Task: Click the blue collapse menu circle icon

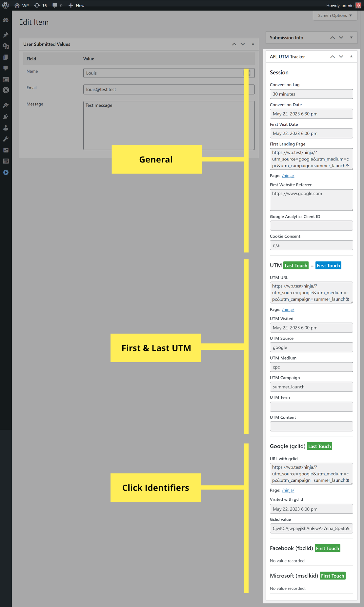Action: tap(6, 172)
